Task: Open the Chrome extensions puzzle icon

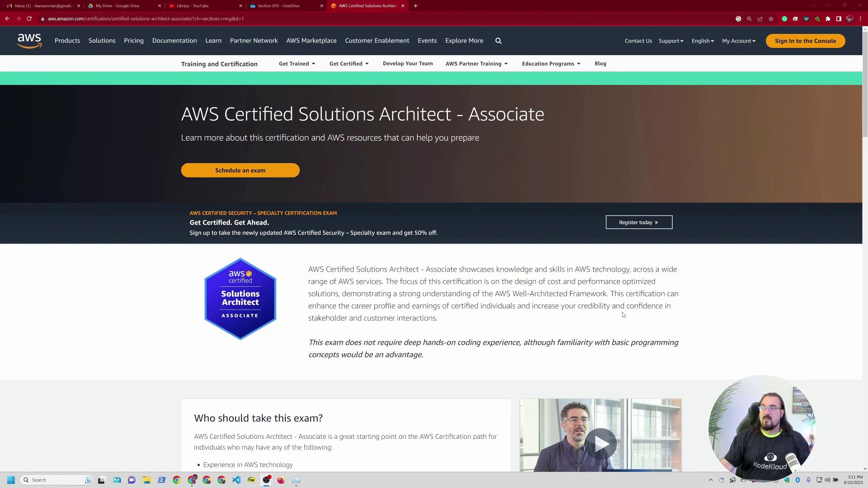Action: coord(828,19)
